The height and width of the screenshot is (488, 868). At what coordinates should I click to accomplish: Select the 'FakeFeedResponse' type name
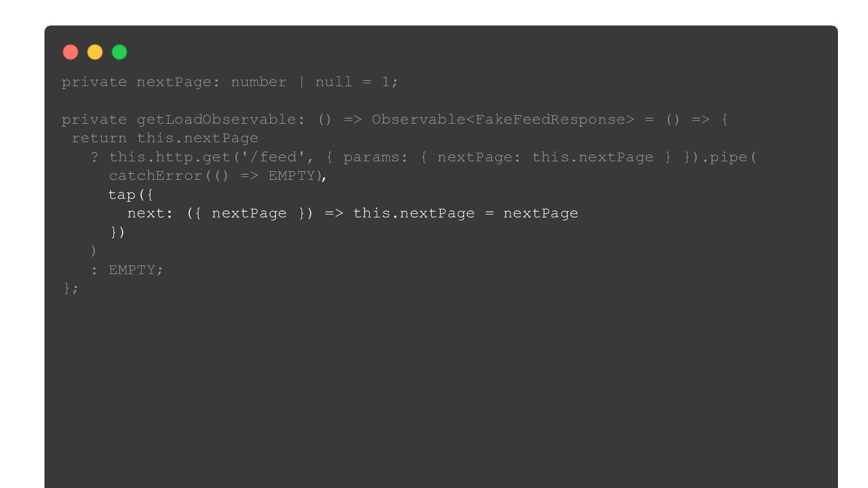tap(550, 119)
